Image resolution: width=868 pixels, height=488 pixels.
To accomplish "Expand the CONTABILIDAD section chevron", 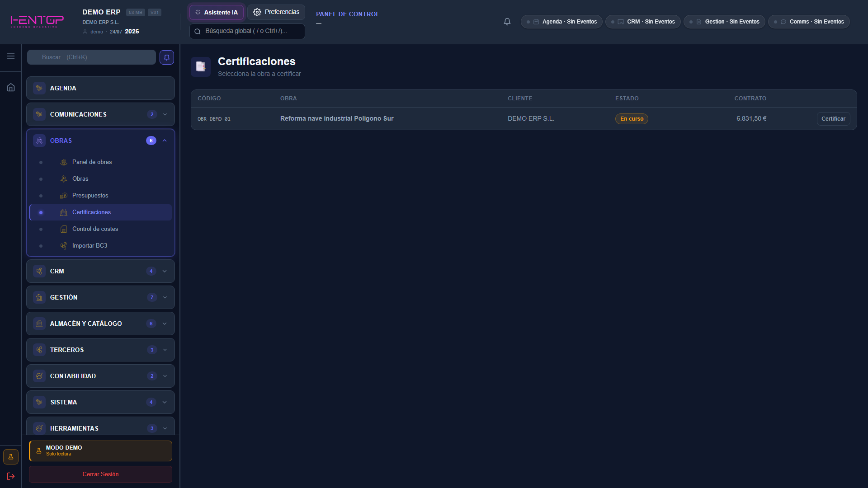I will click(165, 376).
